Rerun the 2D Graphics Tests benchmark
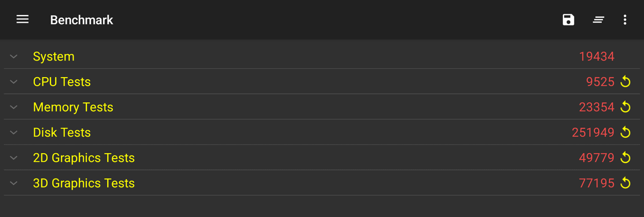 click(x=625, y=158)
